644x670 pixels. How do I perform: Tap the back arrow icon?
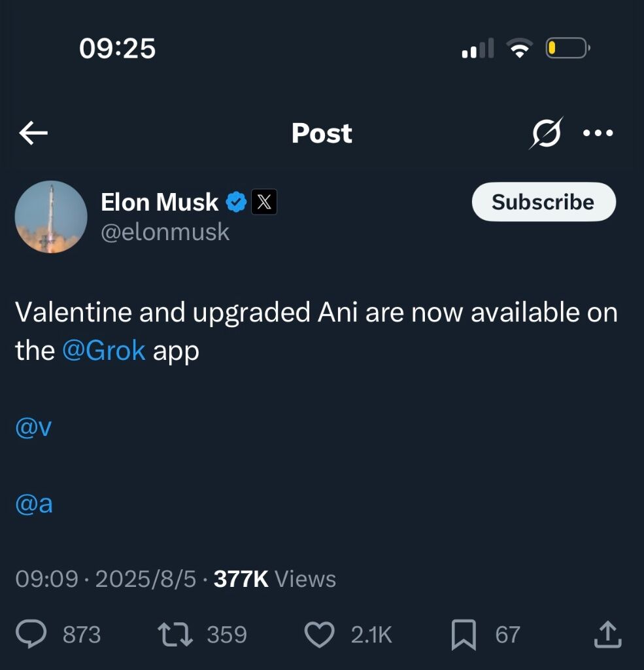coord(33,133)
